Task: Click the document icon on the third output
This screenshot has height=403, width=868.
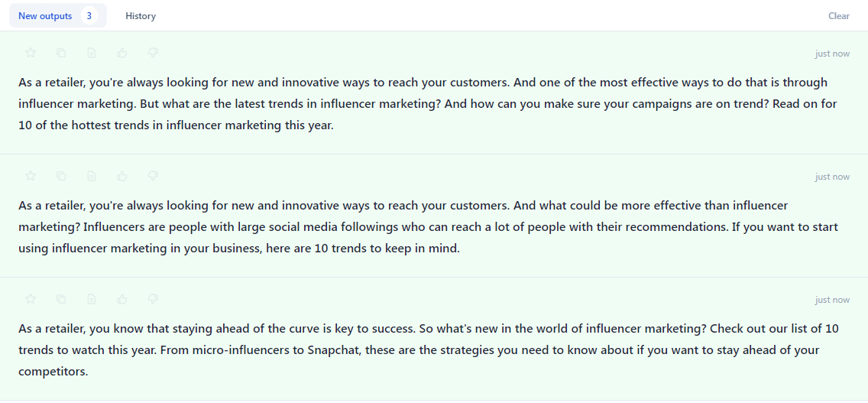Action: click(x=92, y=299)
